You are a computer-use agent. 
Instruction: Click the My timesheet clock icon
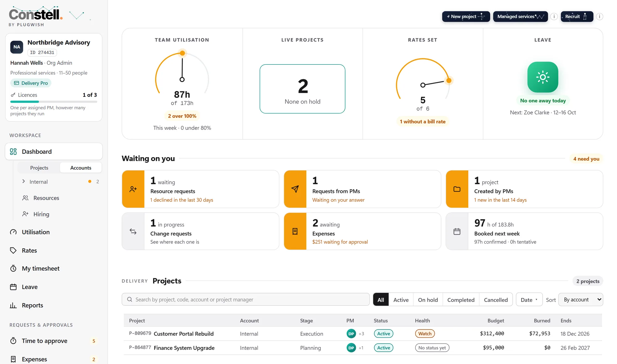pos(13,268)
